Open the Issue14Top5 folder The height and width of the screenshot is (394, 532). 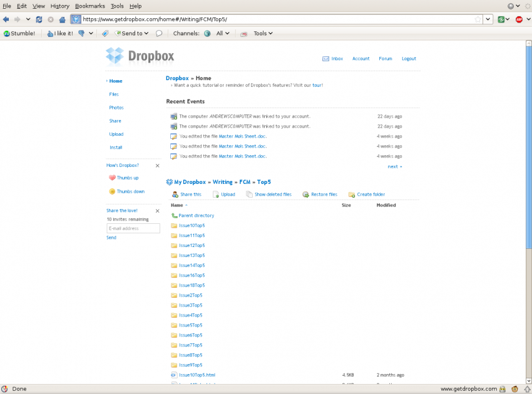[x=192, y=266]
